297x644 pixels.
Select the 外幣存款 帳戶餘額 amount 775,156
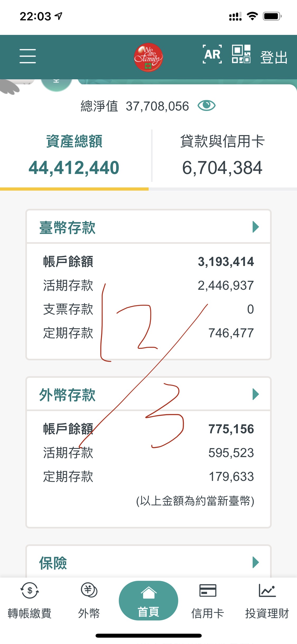231,429
